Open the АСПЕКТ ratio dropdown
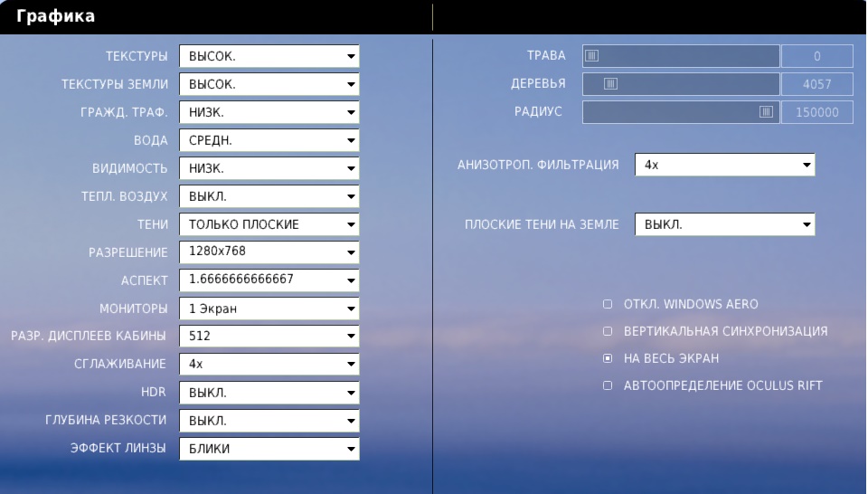 click(269, 280)
